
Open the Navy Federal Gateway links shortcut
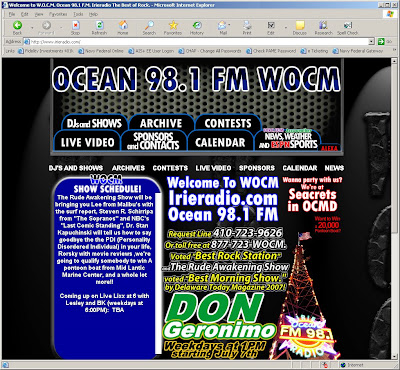358,51
